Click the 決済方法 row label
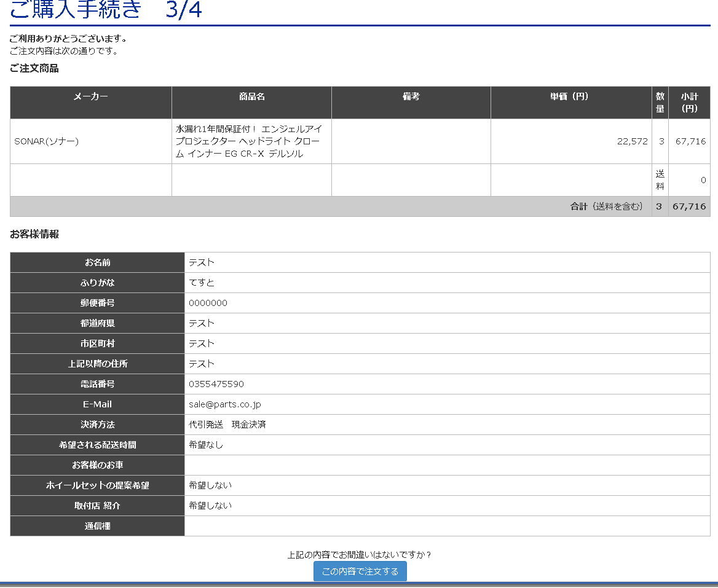This screenshot has width=718, height=588. click(98, 425)
